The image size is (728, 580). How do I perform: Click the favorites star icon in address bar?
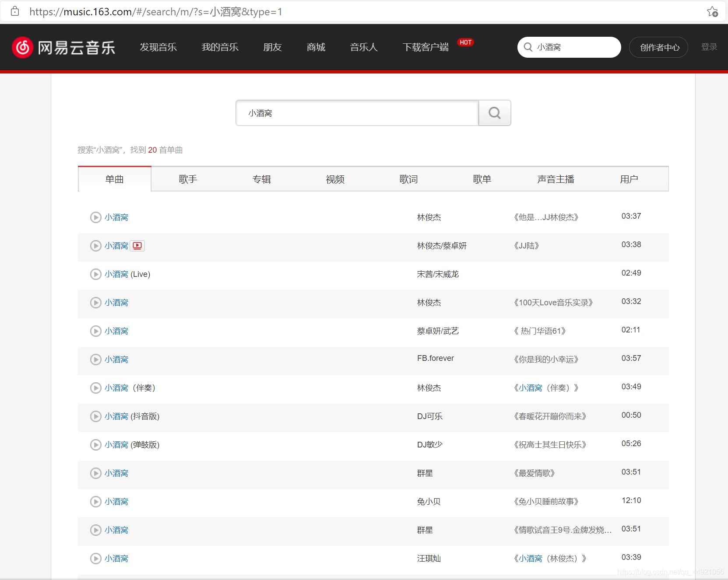pyautogui.click(x=712, y=12)
